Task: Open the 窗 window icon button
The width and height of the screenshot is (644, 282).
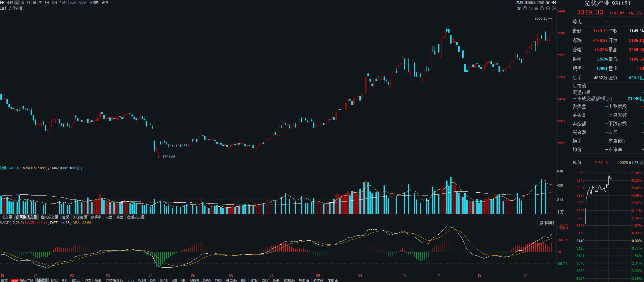Action: 548,2
